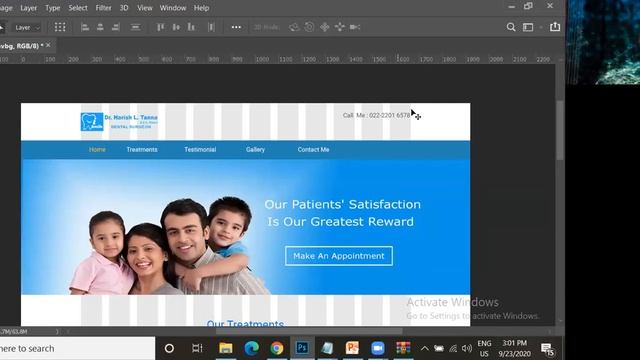
Task: Open the Photoshop search icon
Action: click(x=511, y=27)
